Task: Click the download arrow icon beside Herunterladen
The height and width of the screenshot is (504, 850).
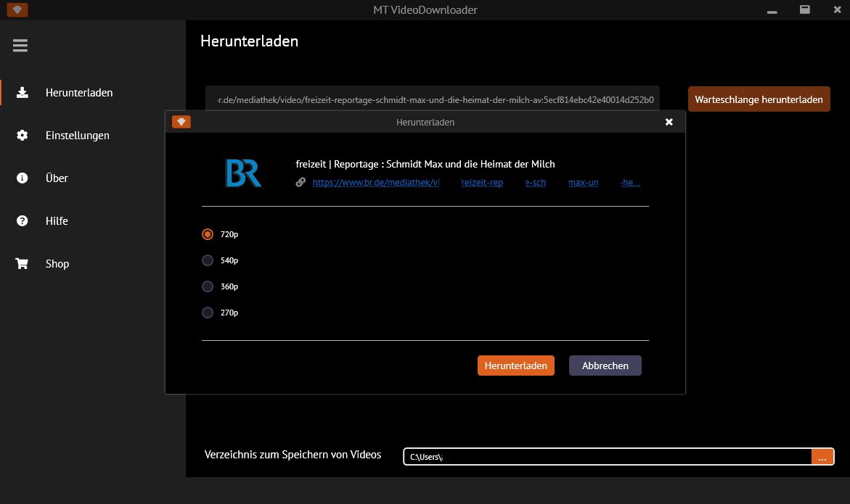Action: pos(23,93)
